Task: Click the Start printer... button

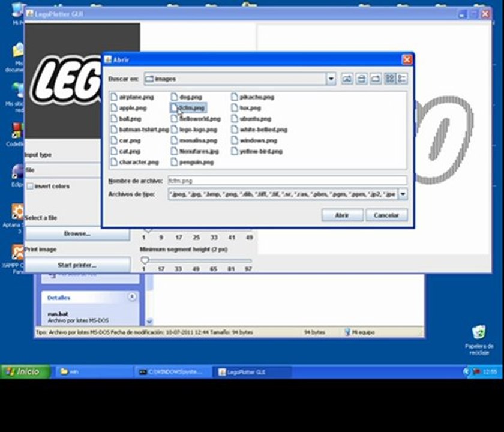Action: tap(77, 265)
